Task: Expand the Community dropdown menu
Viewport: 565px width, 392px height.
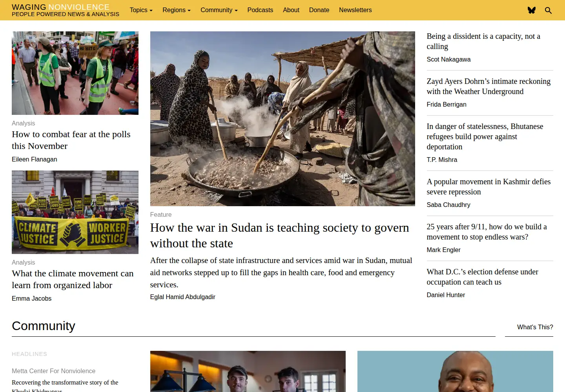Action: [x=219, y=10]
